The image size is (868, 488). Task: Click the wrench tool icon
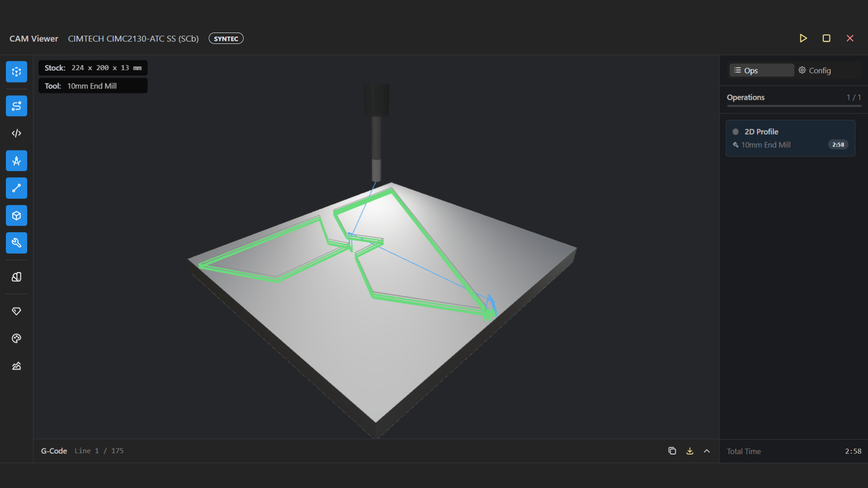tap(16, 243)
